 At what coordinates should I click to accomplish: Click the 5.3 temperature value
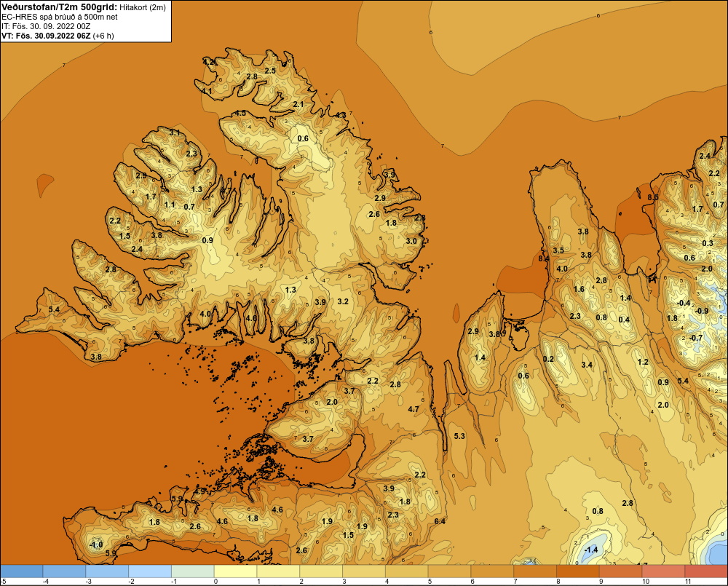(x=459, y=436)
